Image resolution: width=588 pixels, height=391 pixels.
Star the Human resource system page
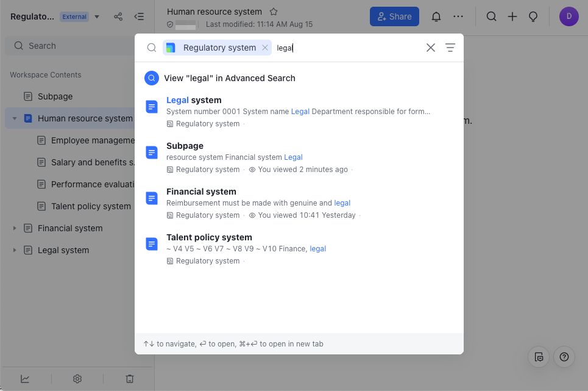tap(274, 12)
